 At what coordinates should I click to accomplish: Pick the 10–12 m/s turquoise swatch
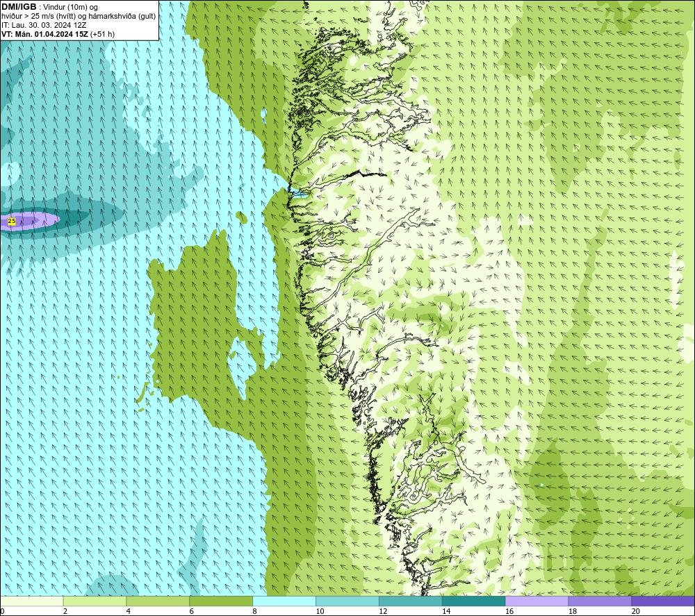[347, 601]
